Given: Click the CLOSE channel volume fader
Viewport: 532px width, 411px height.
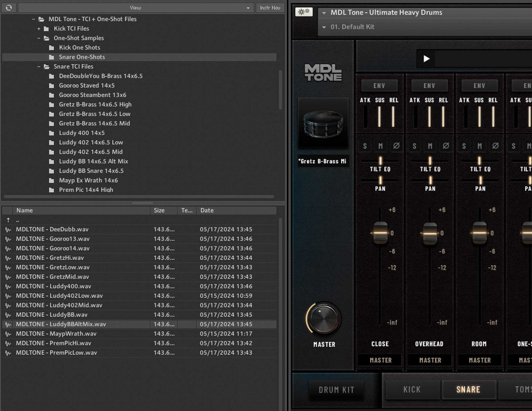Looking at the screenshot, I should click(380, 233).
